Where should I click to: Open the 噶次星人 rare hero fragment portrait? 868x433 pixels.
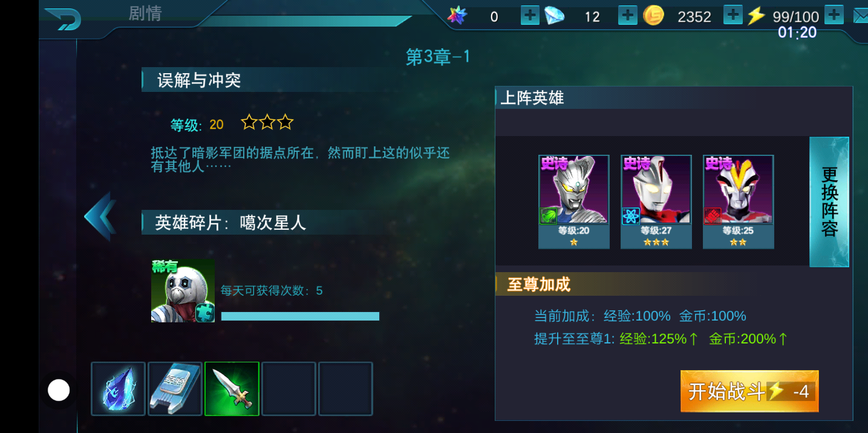click(183, 291)
